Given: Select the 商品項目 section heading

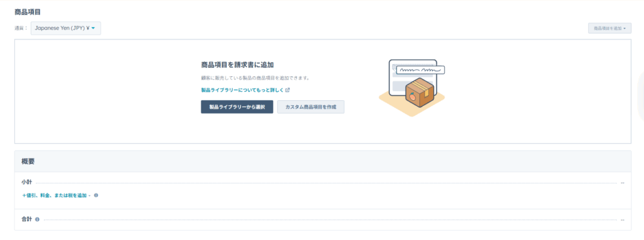Looking at the screenshot, I should [28, 12].
